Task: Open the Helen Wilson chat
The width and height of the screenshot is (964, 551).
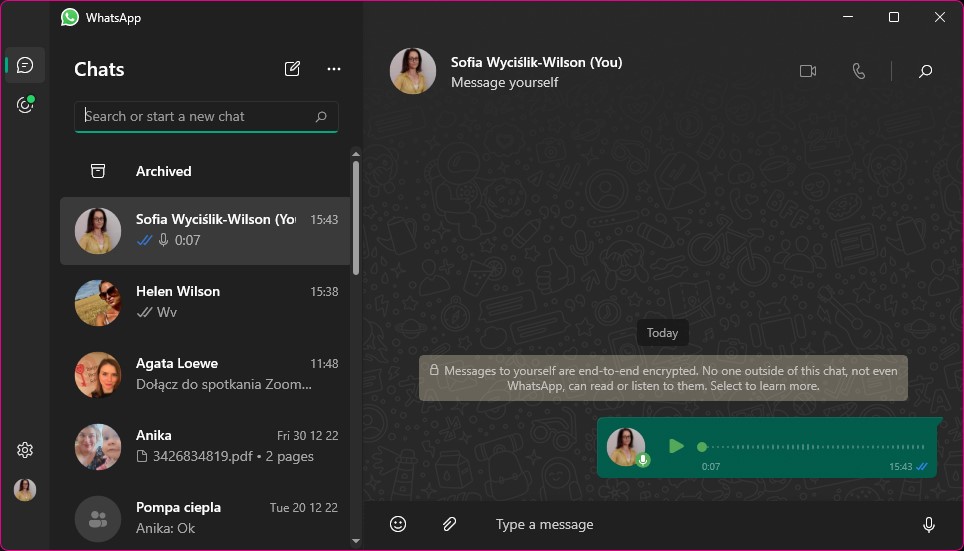Action: pos(205,303)
